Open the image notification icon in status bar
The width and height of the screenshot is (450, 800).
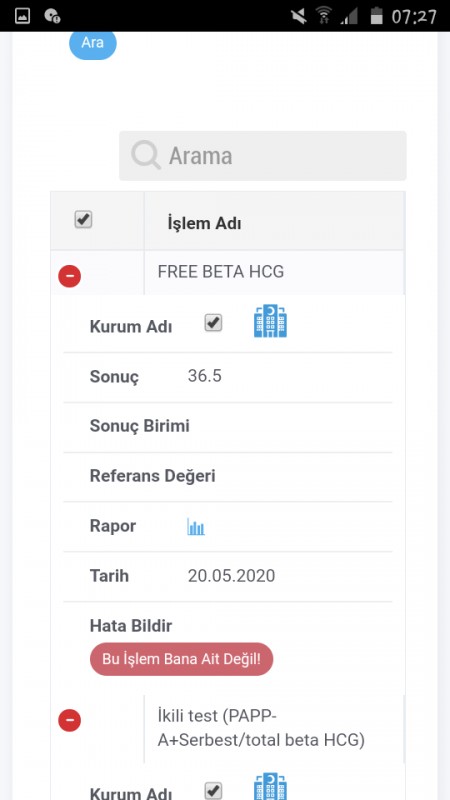point(22,16)
